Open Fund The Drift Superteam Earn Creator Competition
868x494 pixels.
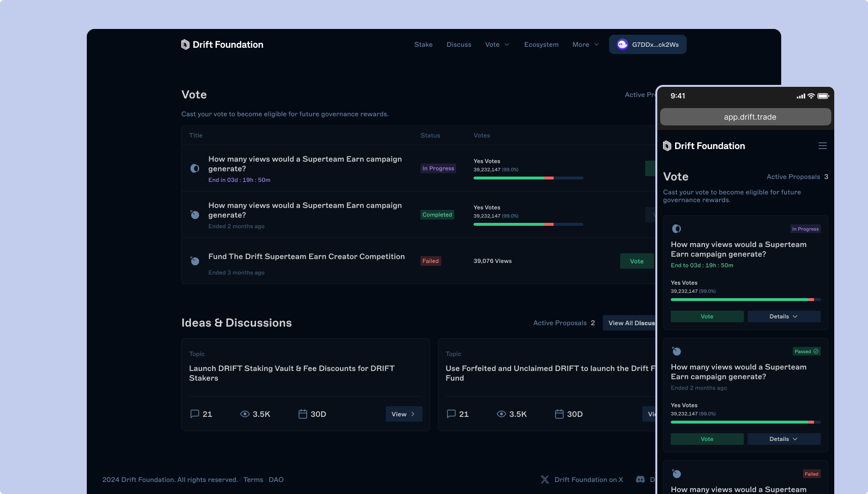(x=307, y=257)
